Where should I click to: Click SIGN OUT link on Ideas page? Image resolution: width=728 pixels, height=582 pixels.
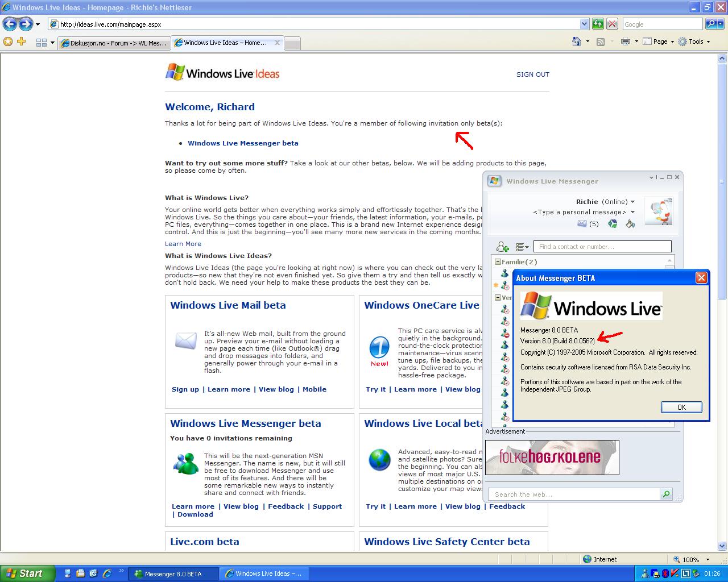tap(533, 74)
